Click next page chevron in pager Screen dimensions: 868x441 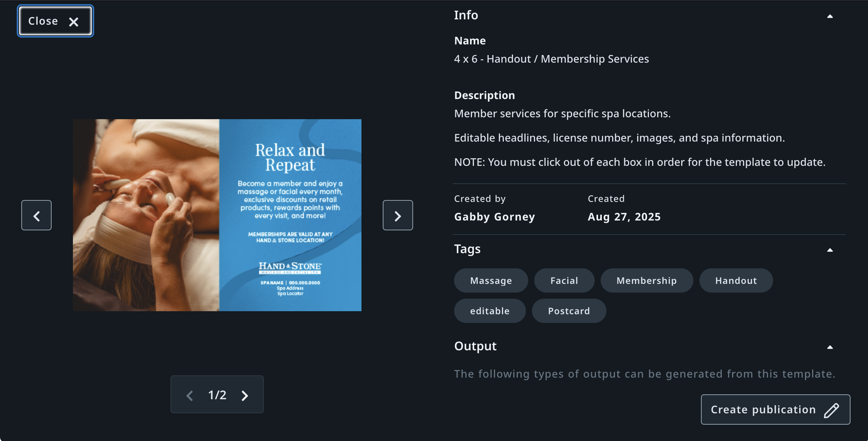245,395
